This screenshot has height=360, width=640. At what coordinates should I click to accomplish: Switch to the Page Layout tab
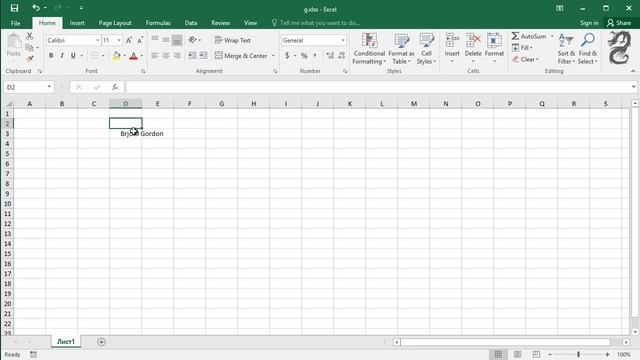(115, 23)
